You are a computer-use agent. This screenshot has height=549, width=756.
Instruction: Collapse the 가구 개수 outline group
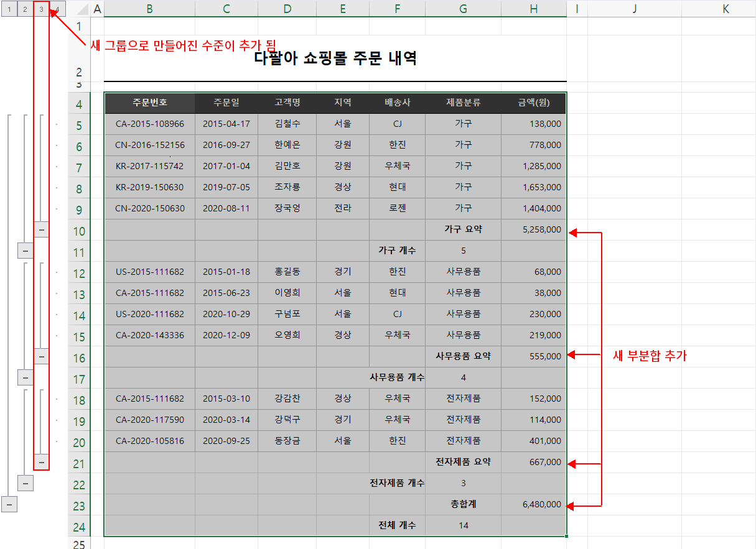point(25,251)
